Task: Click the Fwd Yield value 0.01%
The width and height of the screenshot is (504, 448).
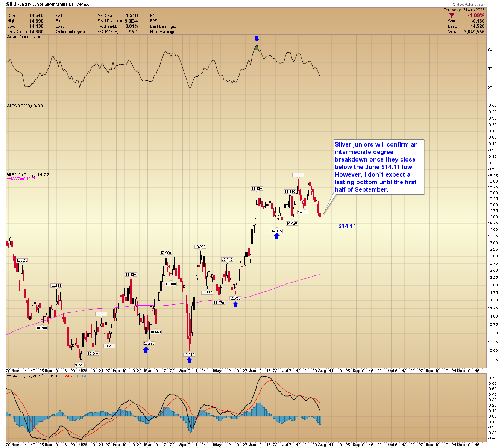Action: coord(132,26)
